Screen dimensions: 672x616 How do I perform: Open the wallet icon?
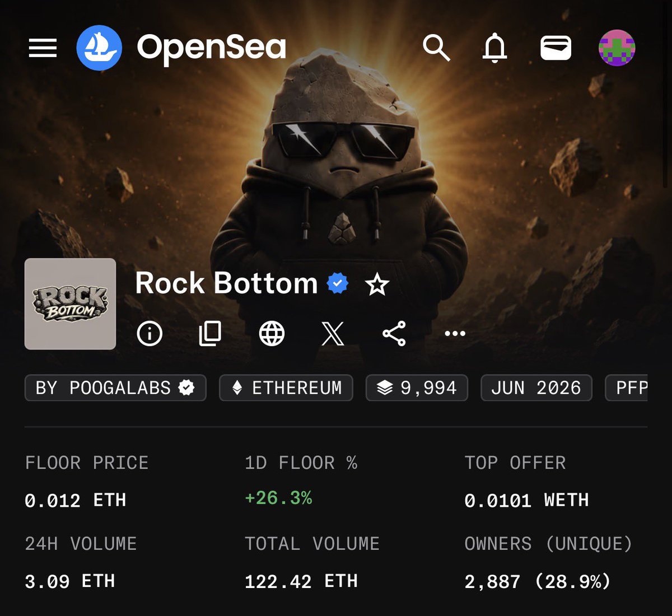point(556,48)
